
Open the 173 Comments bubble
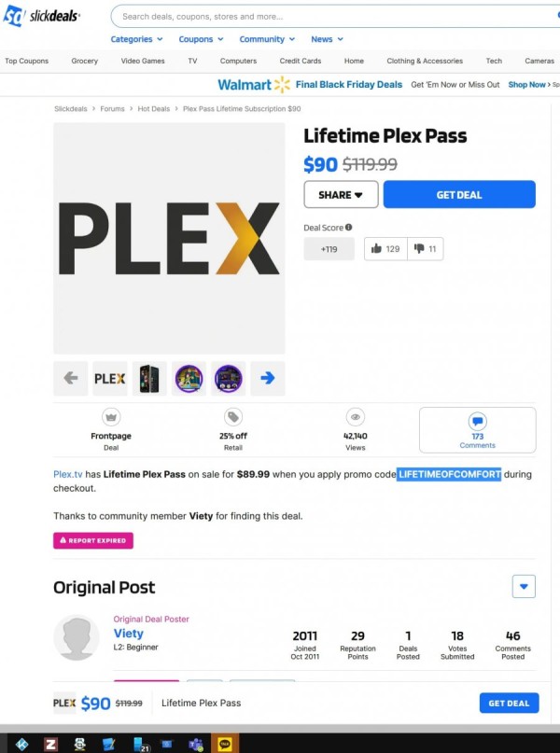477,430
